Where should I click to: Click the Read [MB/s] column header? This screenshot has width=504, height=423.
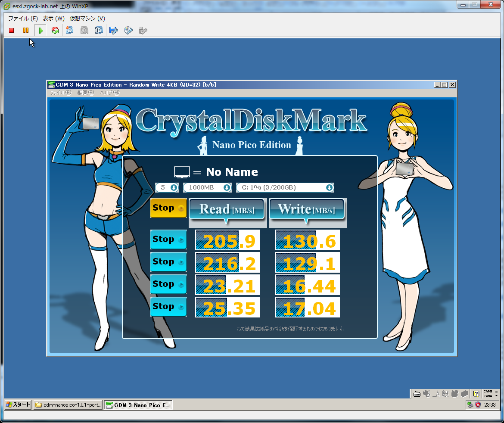point(227,210)
